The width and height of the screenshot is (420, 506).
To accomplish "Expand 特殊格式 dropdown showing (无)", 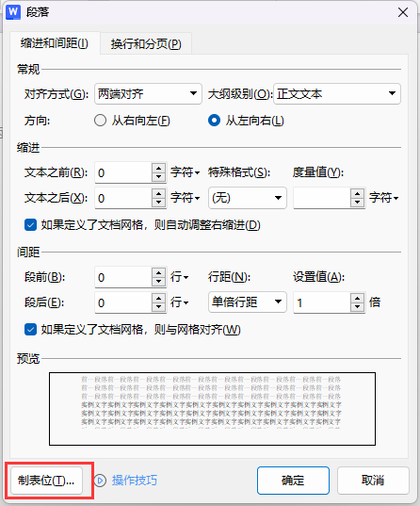I will (x=248, y=198).
